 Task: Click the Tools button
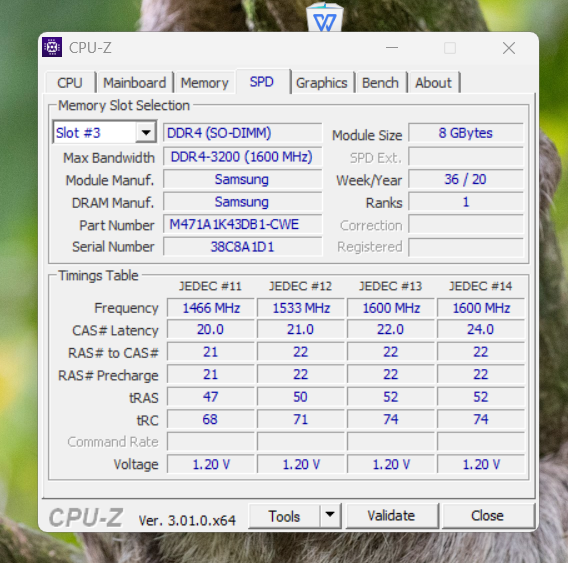[284, 516]
